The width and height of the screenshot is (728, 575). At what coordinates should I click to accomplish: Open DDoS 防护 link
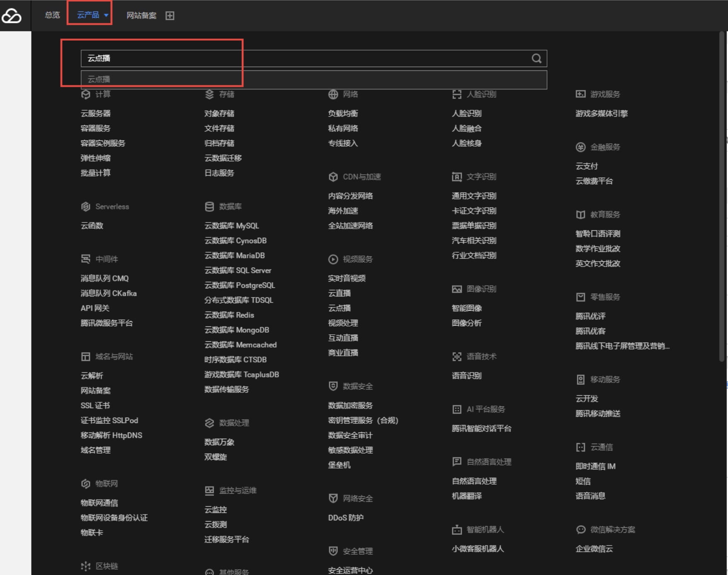[346, 518]
